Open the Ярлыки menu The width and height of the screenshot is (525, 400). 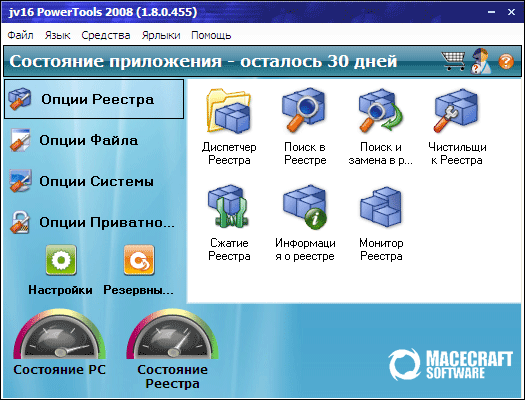tap(161, 35)
